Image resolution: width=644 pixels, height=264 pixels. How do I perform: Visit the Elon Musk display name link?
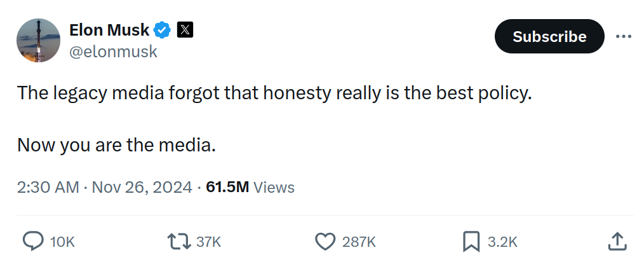coord(109,30)
